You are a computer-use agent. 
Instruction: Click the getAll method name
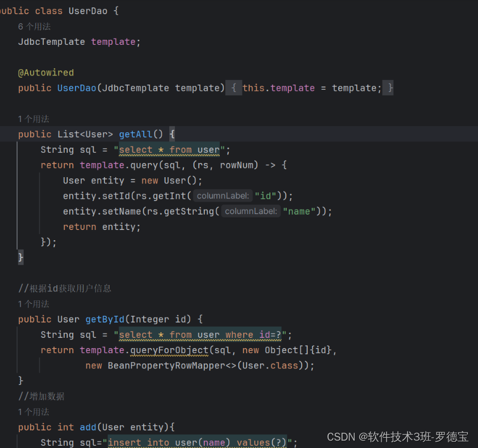[x=135, y=134]
